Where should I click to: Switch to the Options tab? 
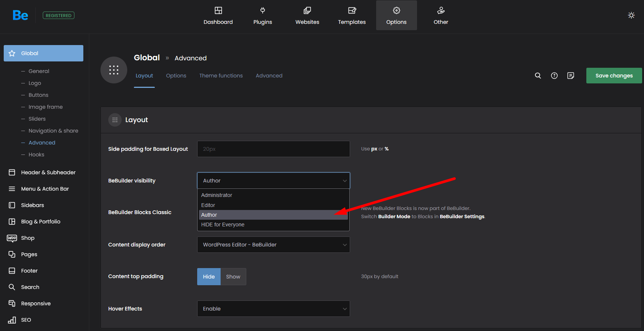pyautogui.click(x=176, y=76)
